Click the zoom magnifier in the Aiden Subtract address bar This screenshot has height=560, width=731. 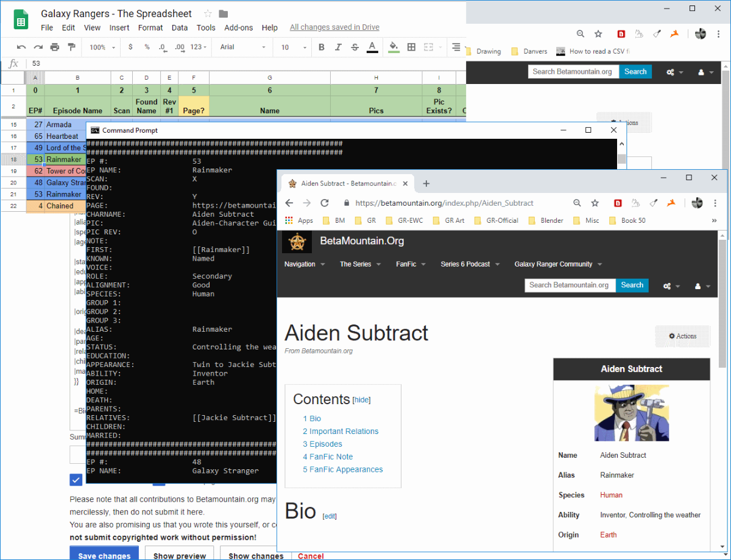click(x=578, y=203)
